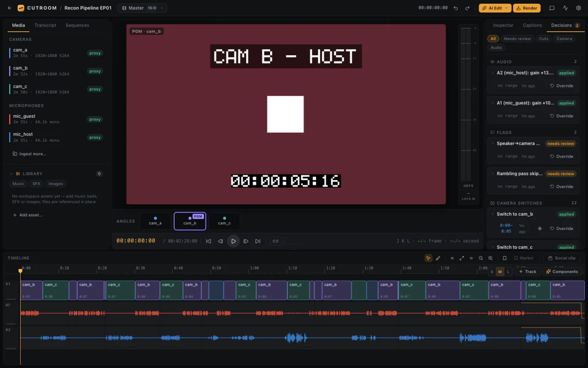Click Add asset...
The height and width of the screenshot is (368, 588).
point(28,215)
